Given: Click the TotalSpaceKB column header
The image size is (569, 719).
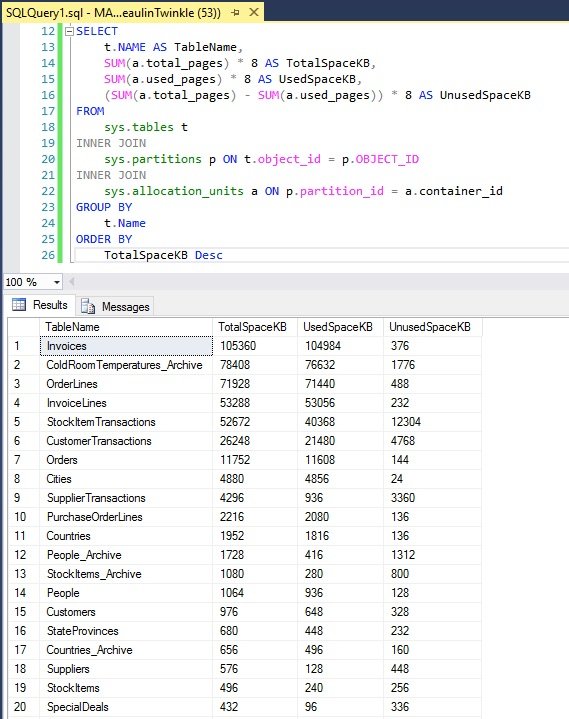Looking at the screenshot, I should 255,327.
